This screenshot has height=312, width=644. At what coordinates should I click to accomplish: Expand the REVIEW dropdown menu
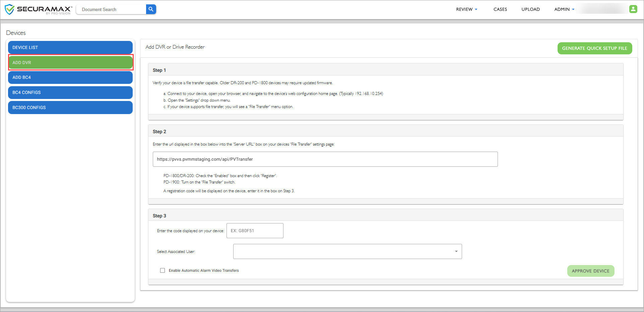point(466,9)
